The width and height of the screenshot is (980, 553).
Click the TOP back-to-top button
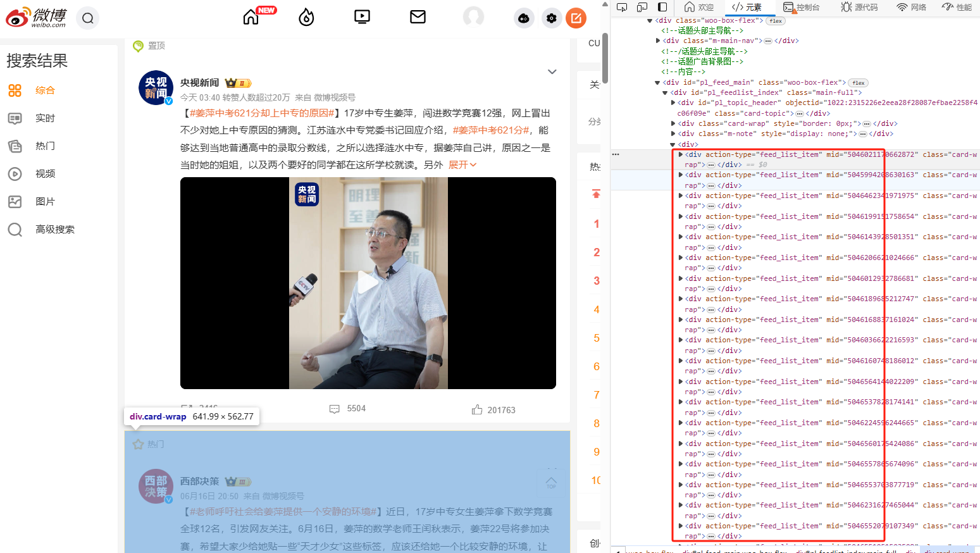[x=551, y=482]
